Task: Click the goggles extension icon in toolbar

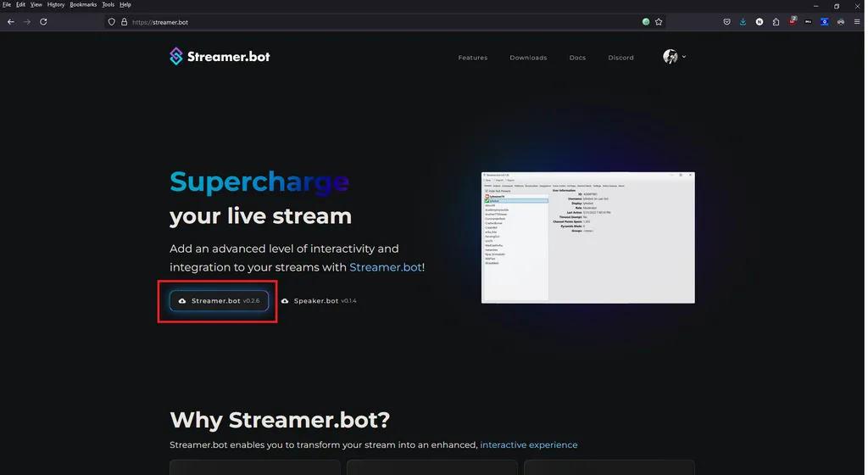Action: (x=841, y=22)
